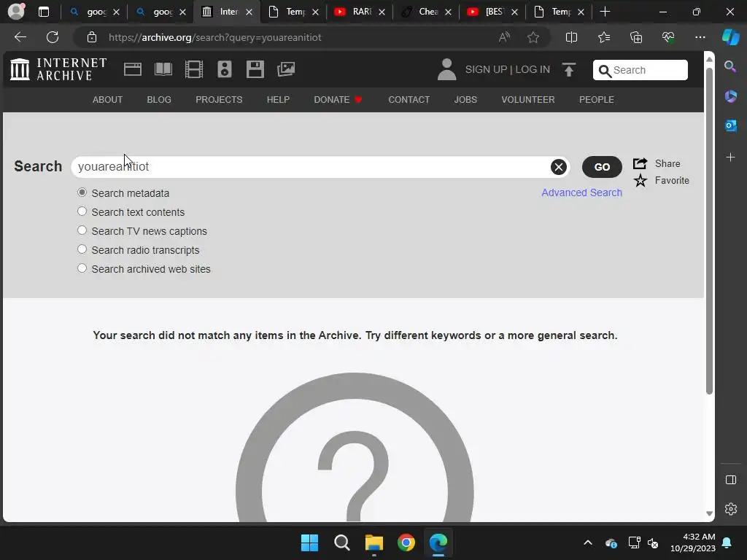
Task: Open the JOBS menu item
Action: coord(465,99)
